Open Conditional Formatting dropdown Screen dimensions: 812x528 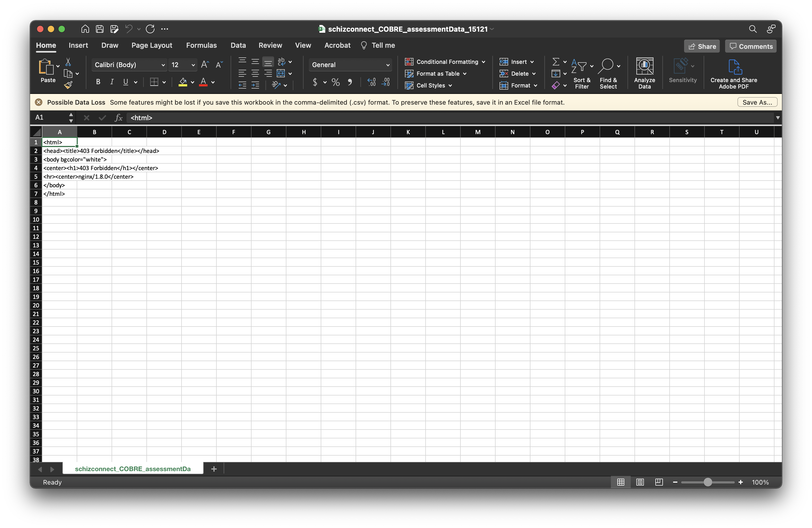445,62
